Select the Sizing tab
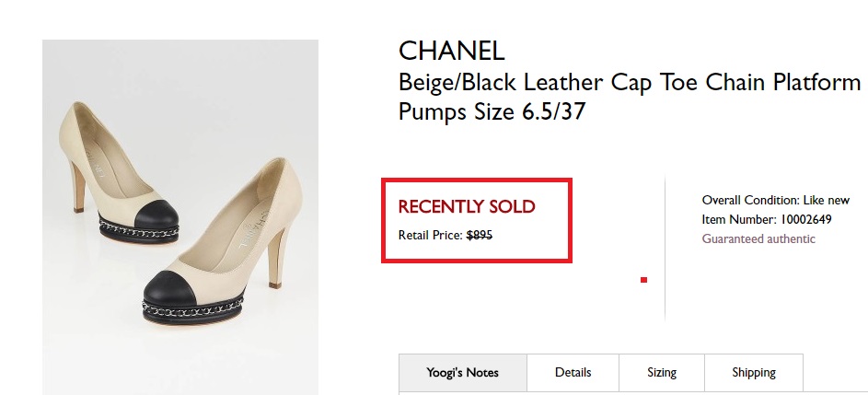 pos(661,373)
